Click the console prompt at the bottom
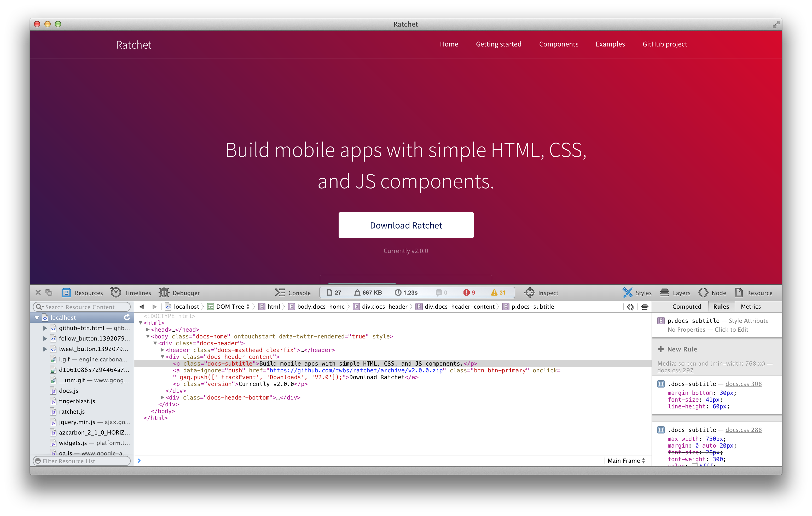Screen dimensions: 812x516 pos(369,461)
